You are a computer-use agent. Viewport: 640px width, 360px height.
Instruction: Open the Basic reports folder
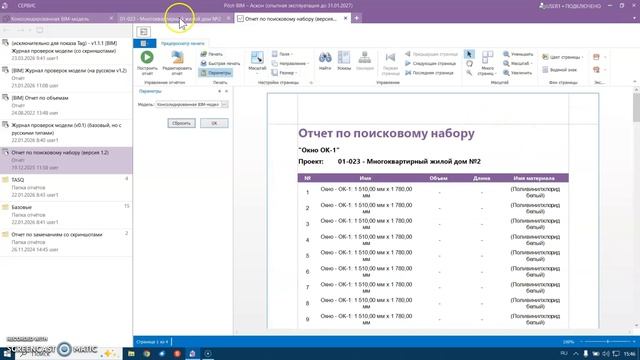click(66, 215)
